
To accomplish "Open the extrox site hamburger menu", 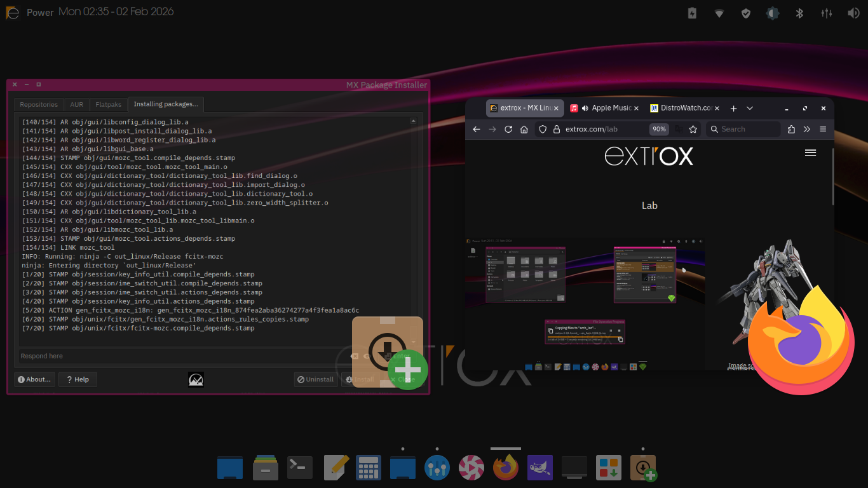I will (810, 152).
